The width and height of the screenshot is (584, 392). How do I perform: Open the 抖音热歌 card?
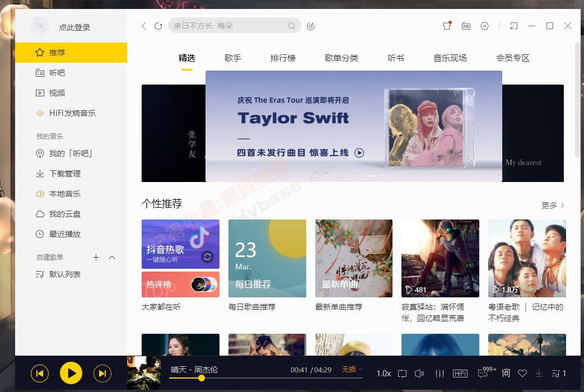point(180,244)
